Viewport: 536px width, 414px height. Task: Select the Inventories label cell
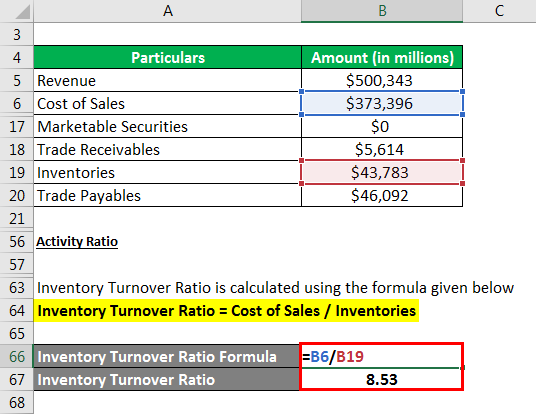[x=168, y=173]
